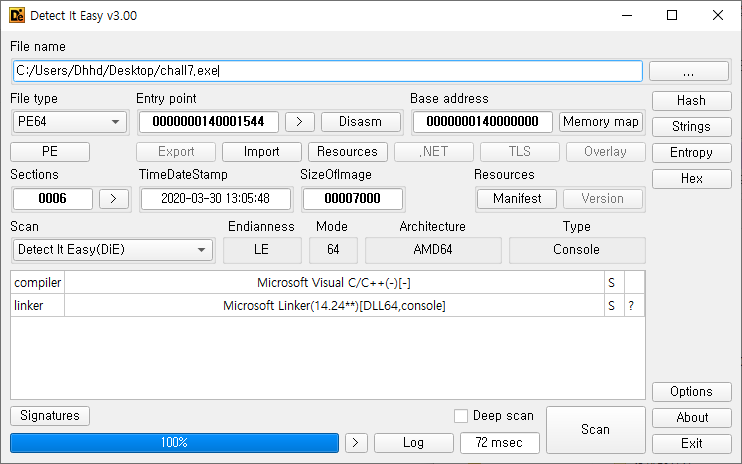Open the Strings viewer
The image size is (742, 464).
[691, 127]
